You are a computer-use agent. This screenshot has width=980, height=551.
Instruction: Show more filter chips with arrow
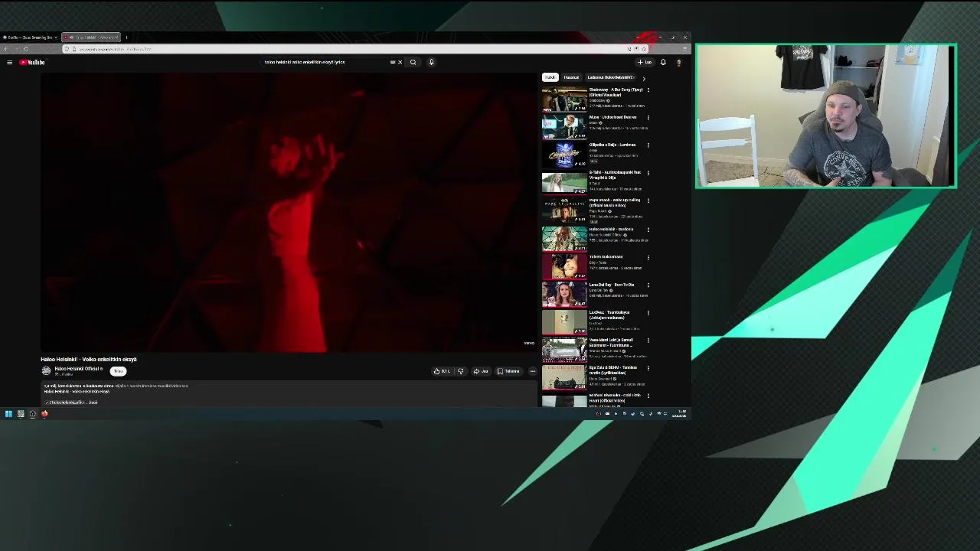click(x=644, y=78)
